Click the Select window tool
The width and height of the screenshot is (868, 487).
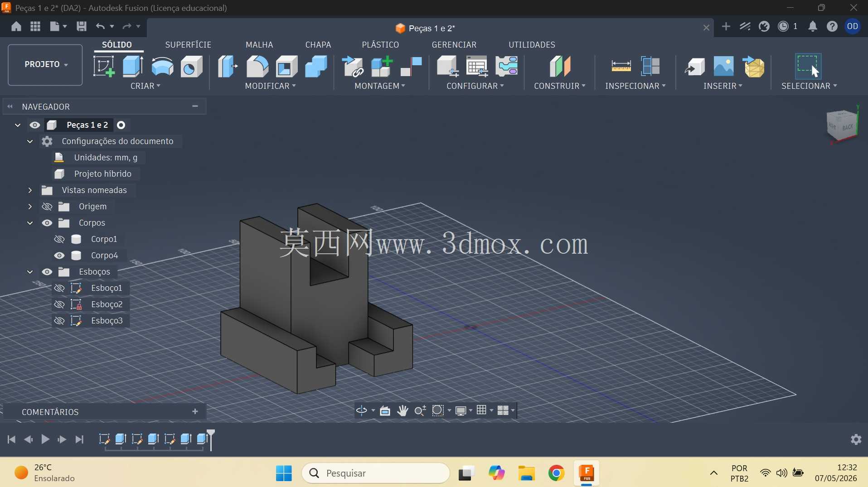click(808, 66)
